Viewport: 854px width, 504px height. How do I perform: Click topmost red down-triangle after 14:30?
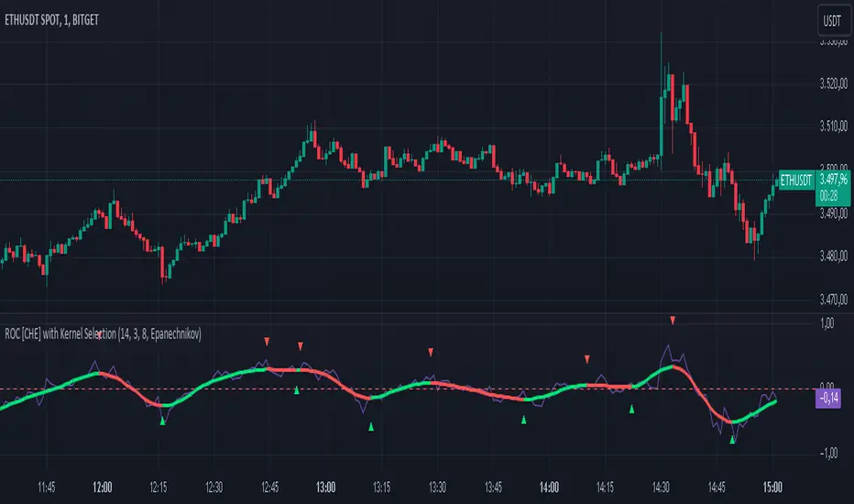673,321
